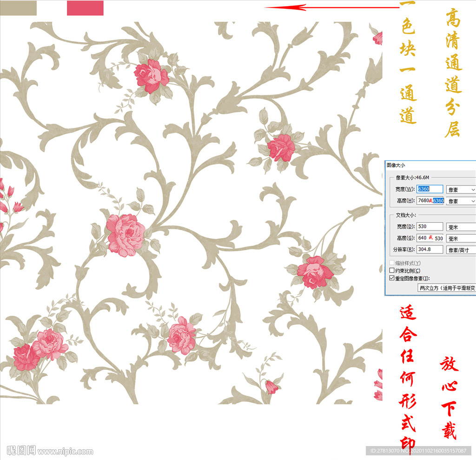
Task: Open the 两次立方 resample method dropdown
Action: coord(447,288)
